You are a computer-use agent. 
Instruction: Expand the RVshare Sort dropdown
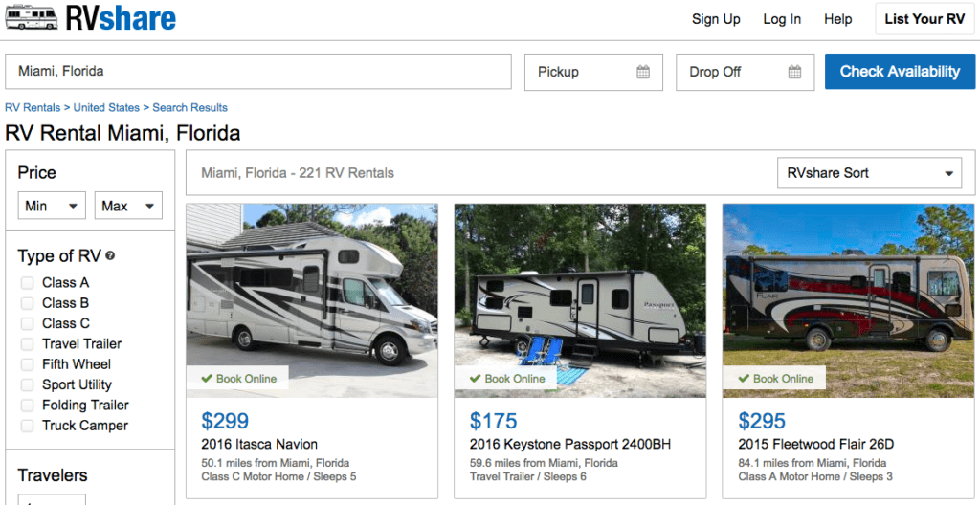click(869, 173)
